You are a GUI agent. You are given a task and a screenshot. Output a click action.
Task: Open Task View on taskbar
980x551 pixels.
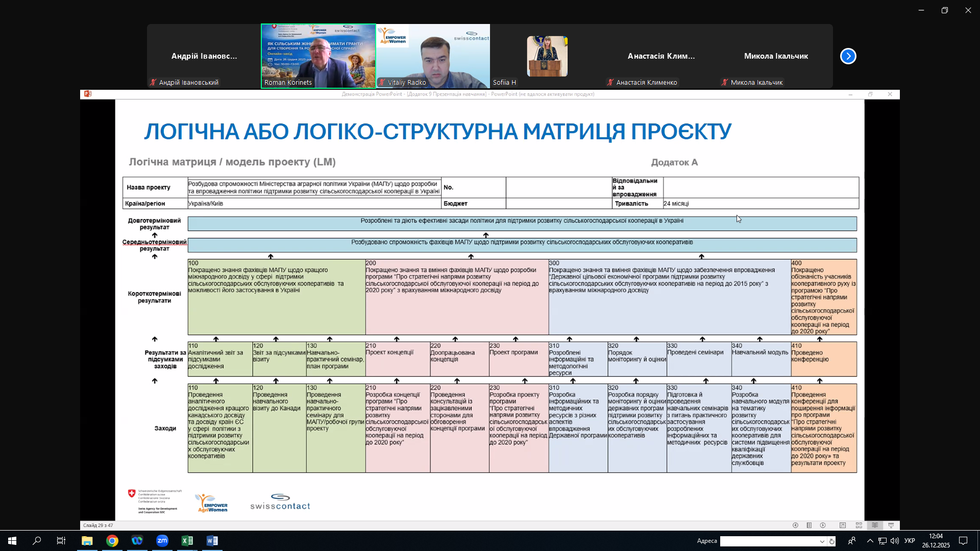(x=61, y=541)
